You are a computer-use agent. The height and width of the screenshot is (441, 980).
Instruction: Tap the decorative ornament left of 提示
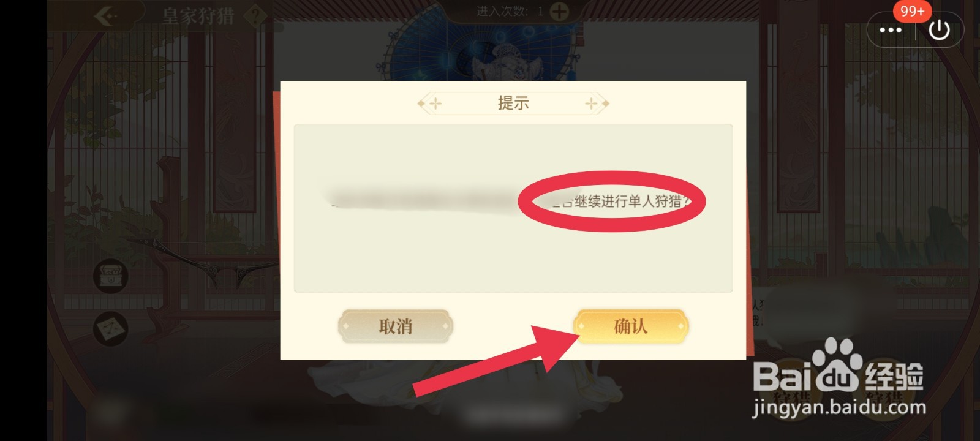tap(431, 104)
